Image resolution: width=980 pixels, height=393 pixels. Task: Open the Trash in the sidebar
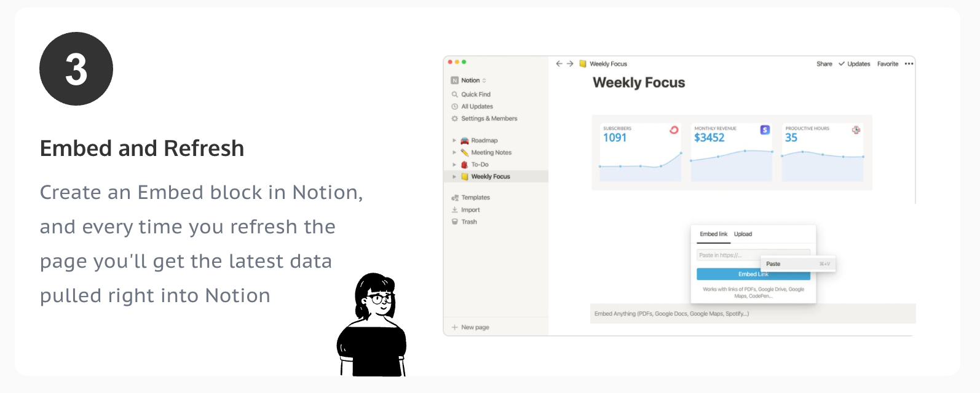tap(470, 222)
